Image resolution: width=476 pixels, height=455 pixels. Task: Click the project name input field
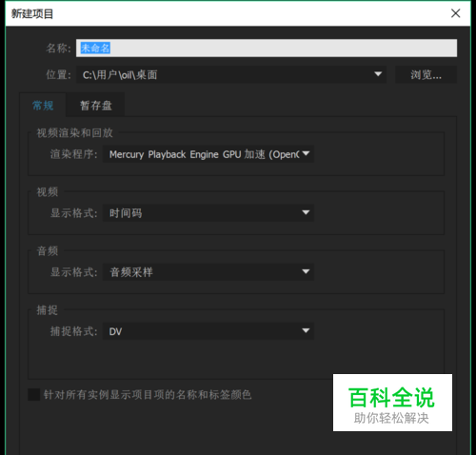[x=267, y=49]
